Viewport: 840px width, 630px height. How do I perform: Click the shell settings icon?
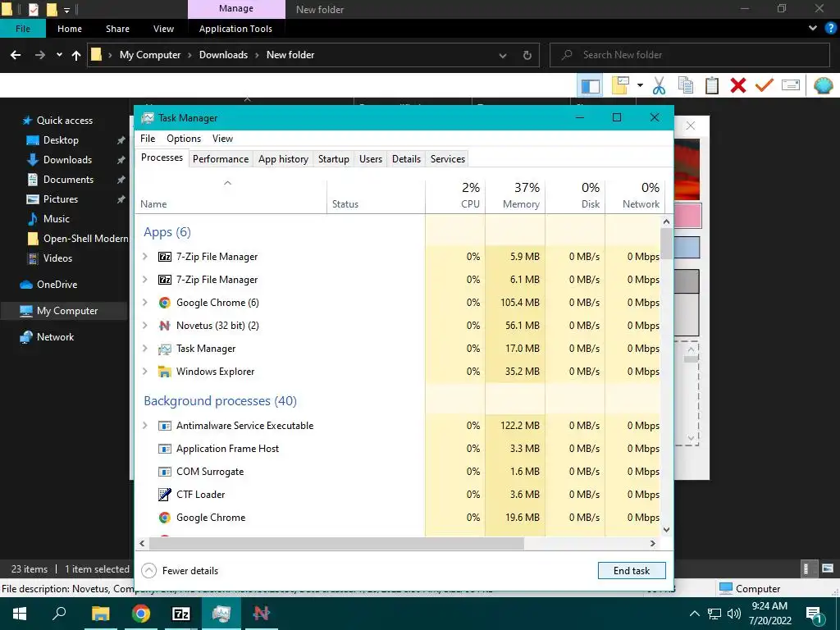point(823,85)
